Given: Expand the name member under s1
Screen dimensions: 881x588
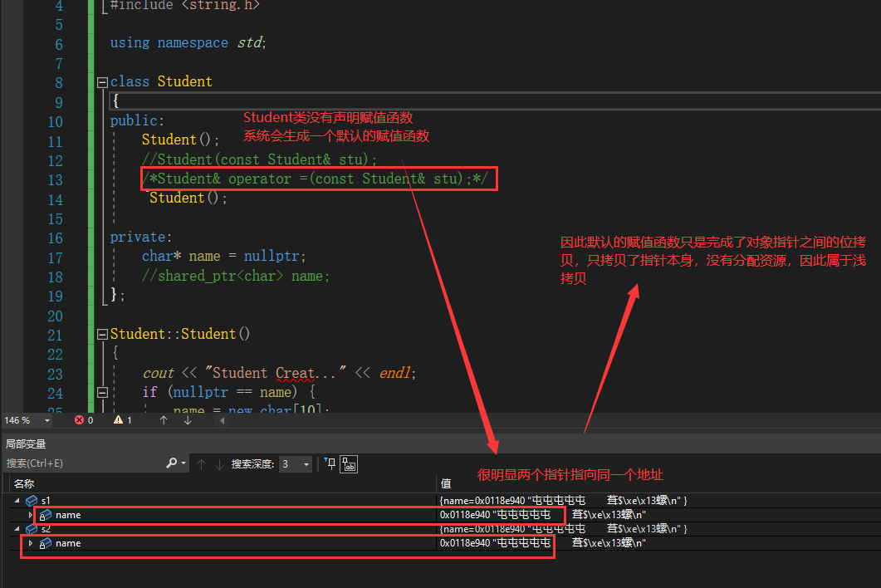Looking at the screenshot, I should (x=31, y=514).
